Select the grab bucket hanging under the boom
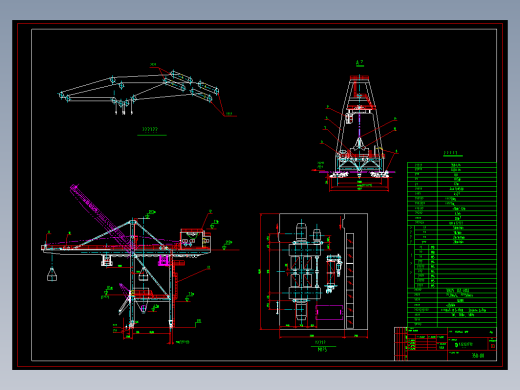Image resolution: width=520 pixels, height=390 pixels. click(52, 274)
